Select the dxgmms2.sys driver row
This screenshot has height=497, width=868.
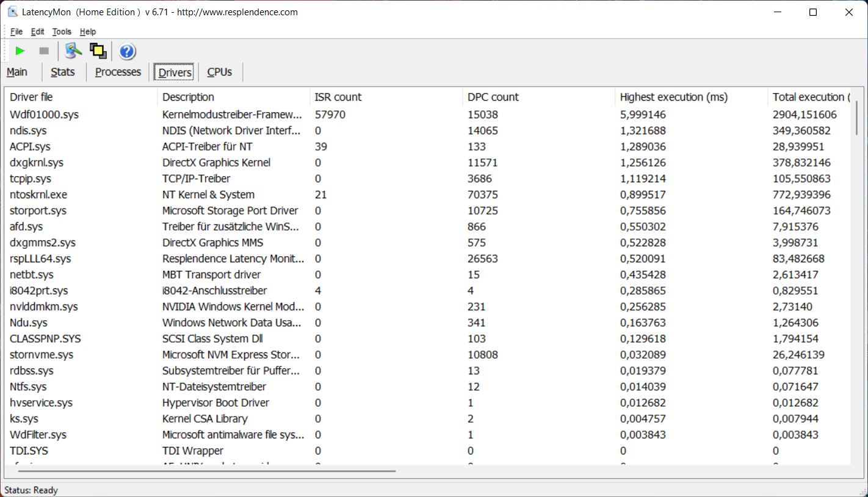coord(428,243)
